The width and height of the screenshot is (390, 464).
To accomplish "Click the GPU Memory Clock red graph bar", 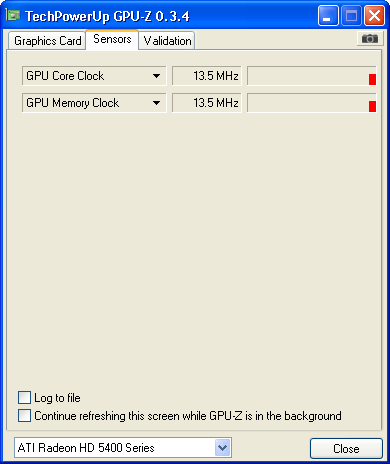I will click(x=372, y=106).
